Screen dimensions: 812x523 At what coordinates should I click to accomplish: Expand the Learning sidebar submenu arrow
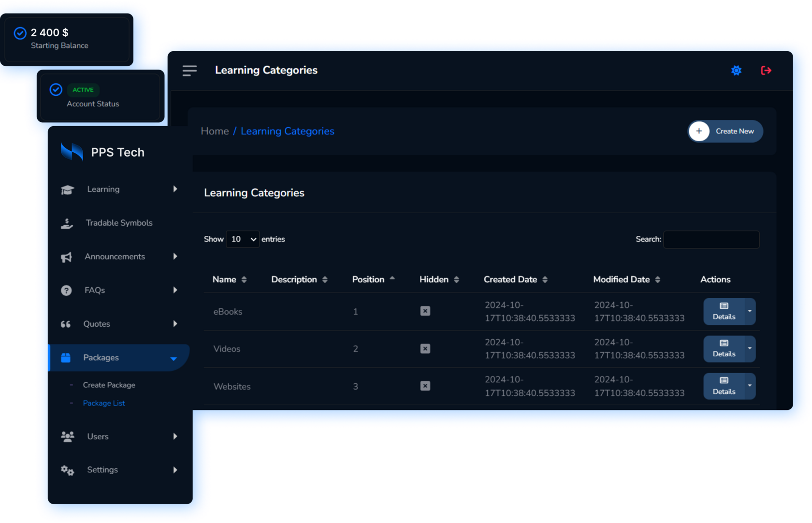pyautogui.click(x=175, y=189)
